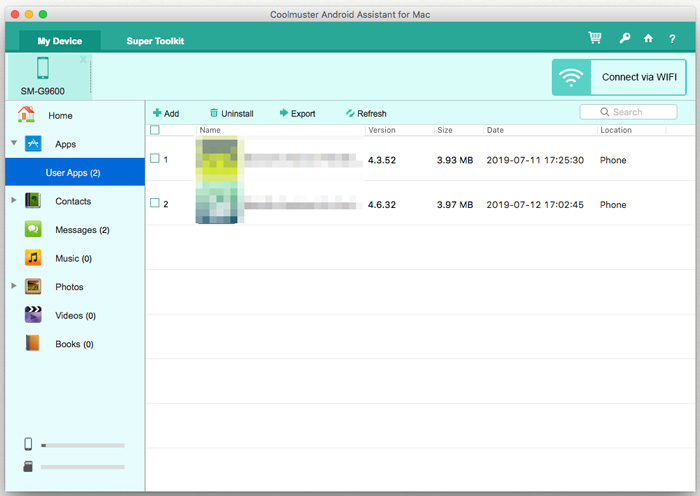
Task: Click the Books icon
Action: click(x=33, y=343)
